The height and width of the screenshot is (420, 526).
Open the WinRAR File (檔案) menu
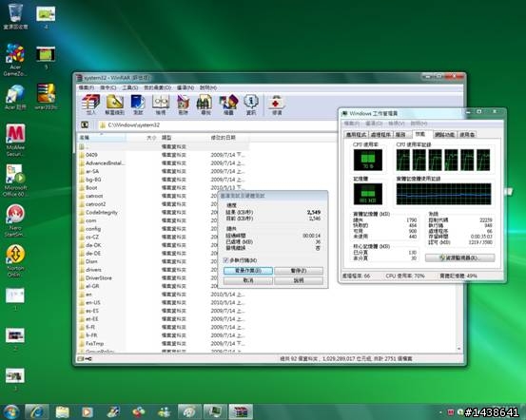[x=87, y=87]
